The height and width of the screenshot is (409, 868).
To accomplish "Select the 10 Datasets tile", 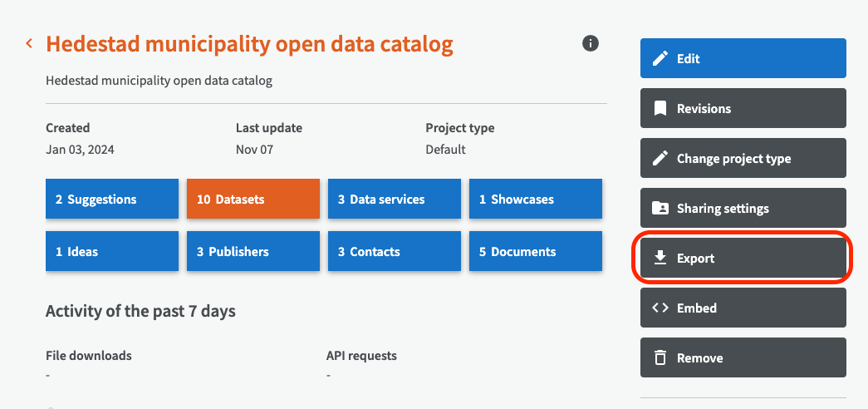I will (253, 200).
